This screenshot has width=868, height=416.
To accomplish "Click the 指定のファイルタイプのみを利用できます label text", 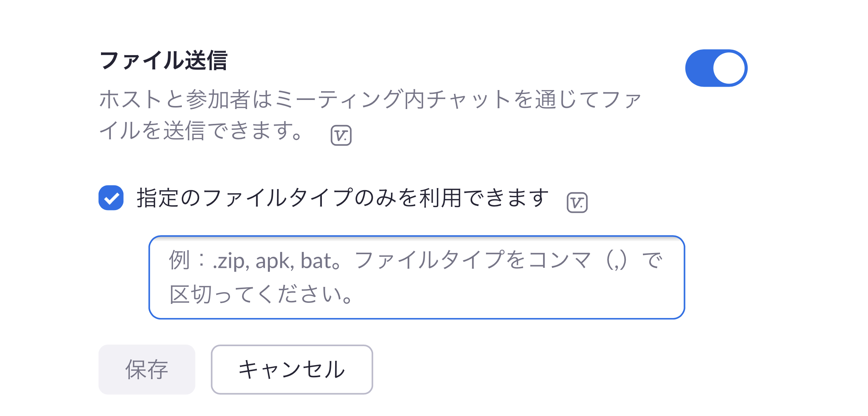I will click(x=342, y=198).
